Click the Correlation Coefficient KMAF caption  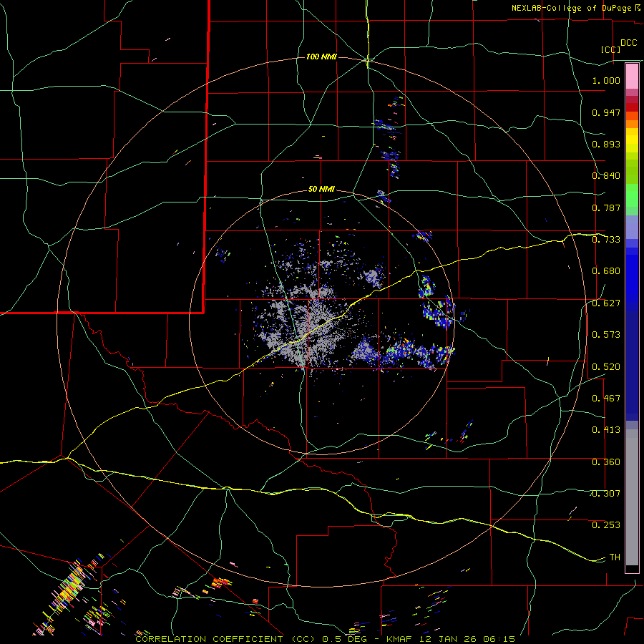326,639
